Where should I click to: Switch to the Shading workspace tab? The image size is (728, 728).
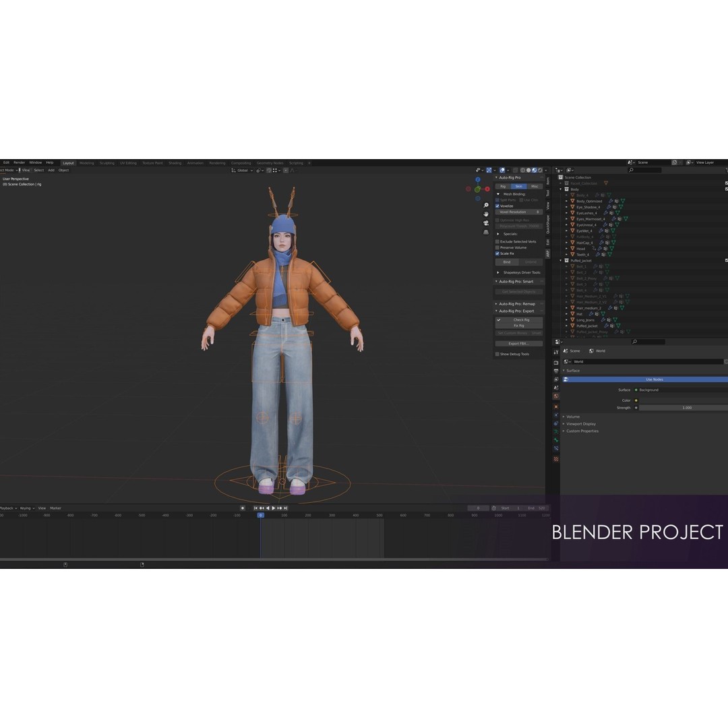click(175, 163)
